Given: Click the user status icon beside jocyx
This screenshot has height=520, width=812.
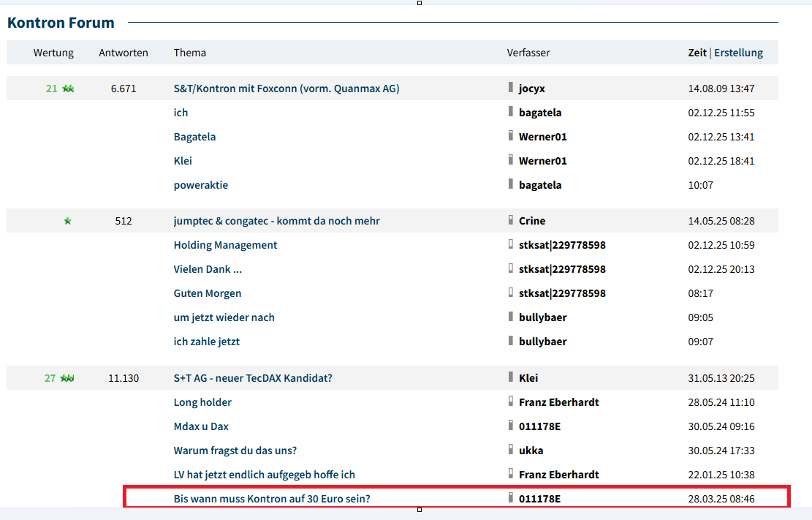Looking at the screenshot, I should point(511,88).
